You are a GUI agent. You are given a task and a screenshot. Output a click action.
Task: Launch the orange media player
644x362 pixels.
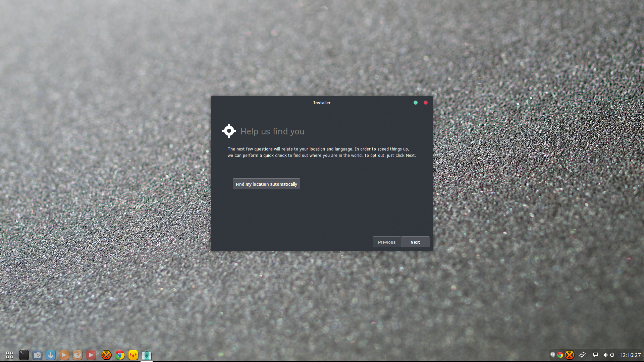64,355
